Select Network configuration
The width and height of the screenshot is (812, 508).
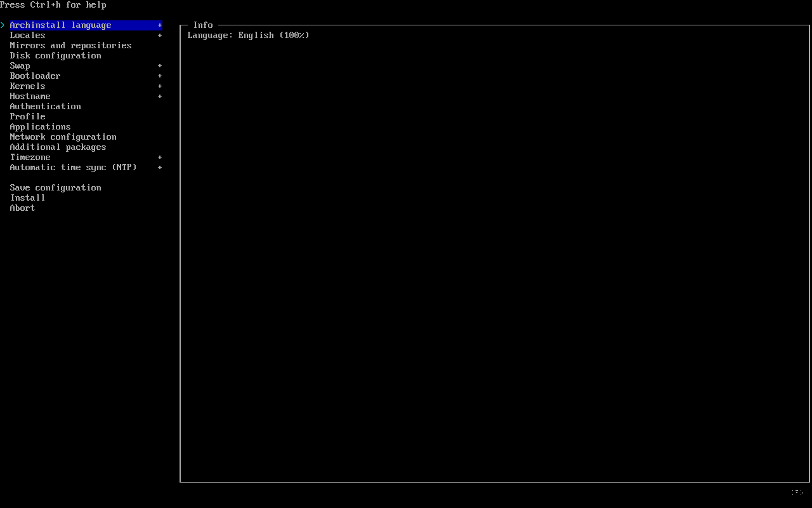tap(63, 137)
